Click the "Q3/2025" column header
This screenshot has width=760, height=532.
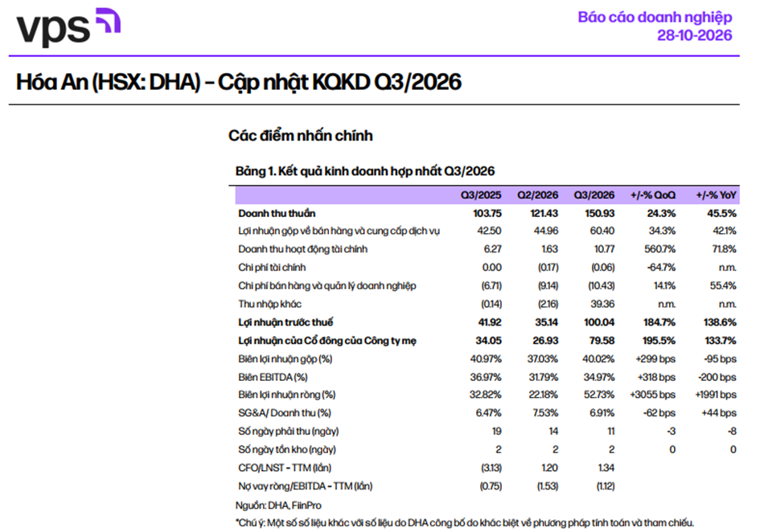[481, 195]
